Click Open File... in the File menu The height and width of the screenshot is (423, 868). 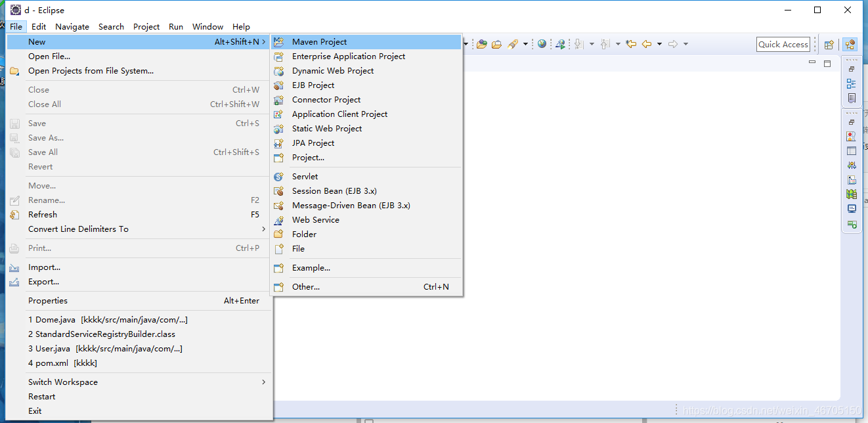point(139,56)
